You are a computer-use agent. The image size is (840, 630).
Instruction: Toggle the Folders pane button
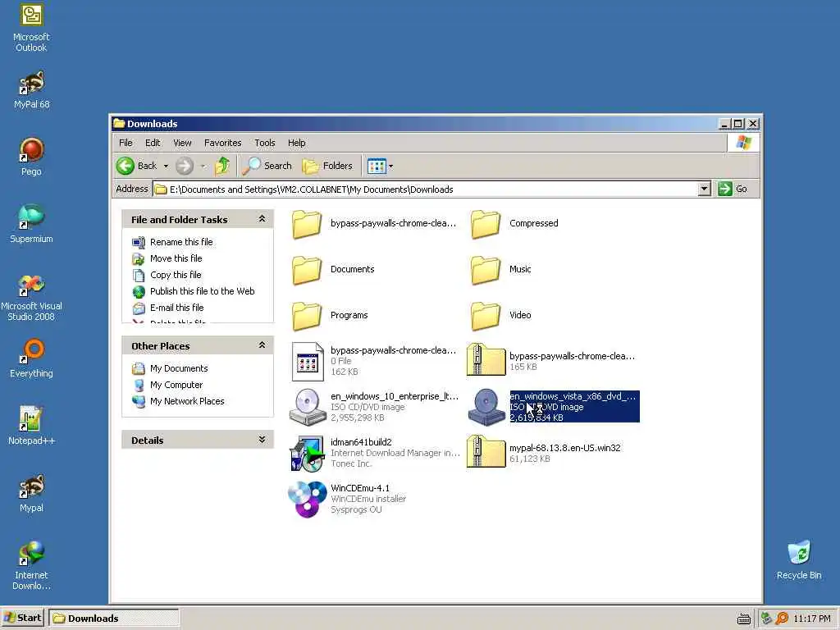coord(327,166)
